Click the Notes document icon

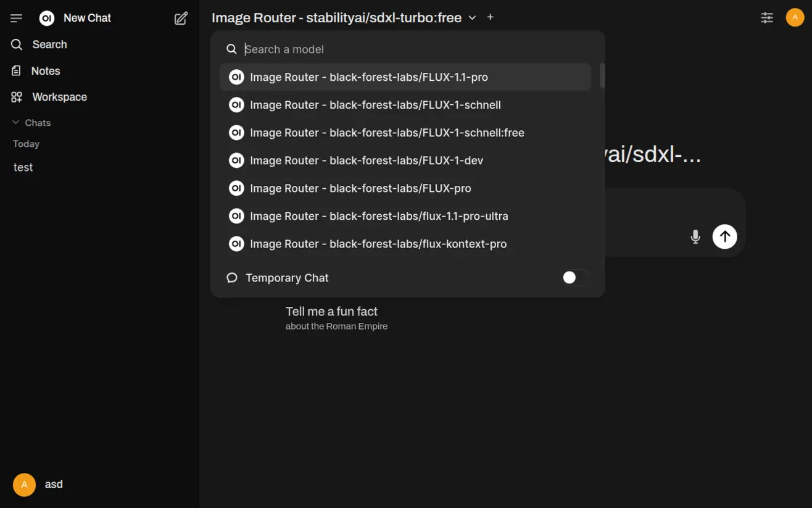click(x=17, y=71)
